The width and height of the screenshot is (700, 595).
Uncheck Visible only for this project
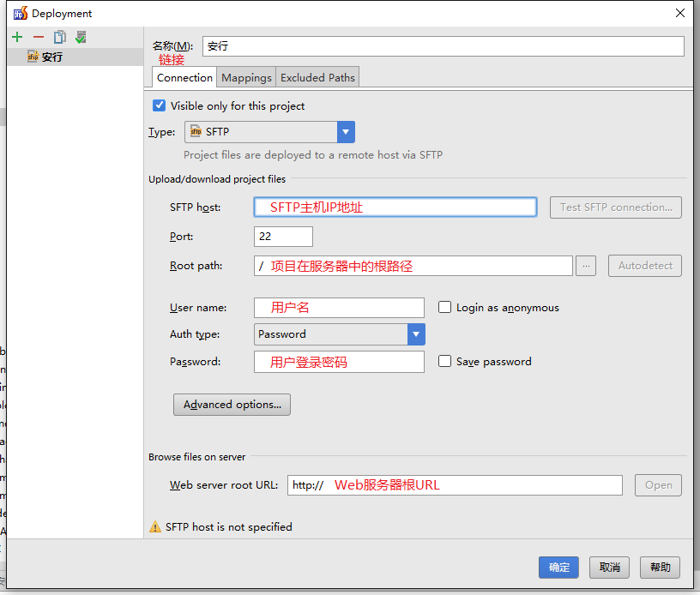[x=159, y=105]
